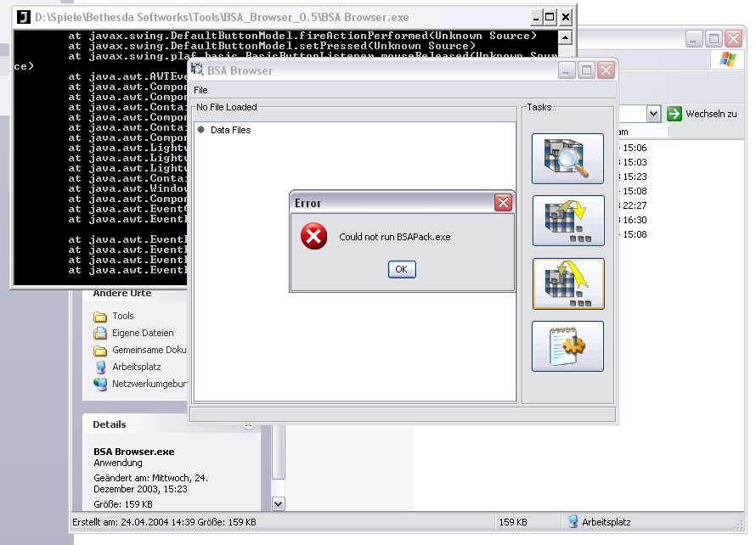Open the File menu

(200, 90)
